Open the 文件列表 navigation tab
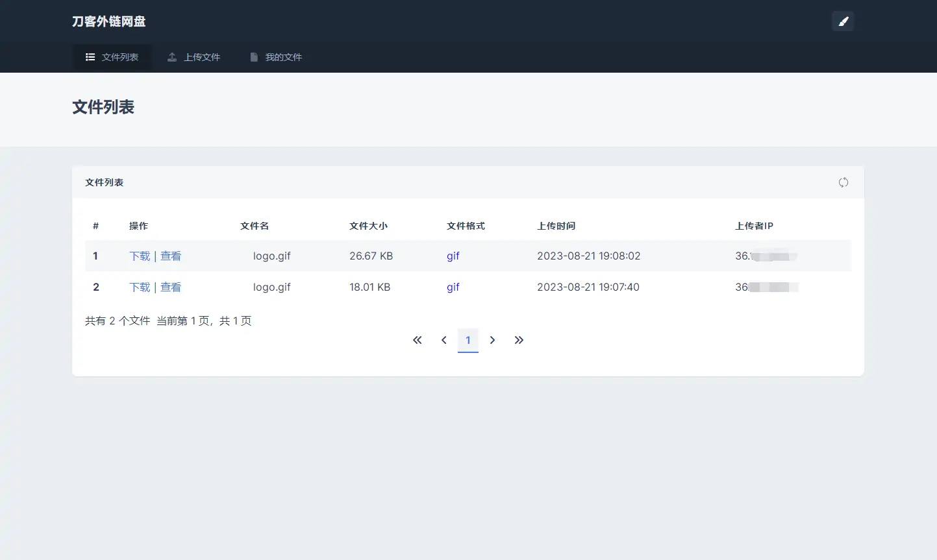The image size is (937, 560). click(x=112, y=57)
